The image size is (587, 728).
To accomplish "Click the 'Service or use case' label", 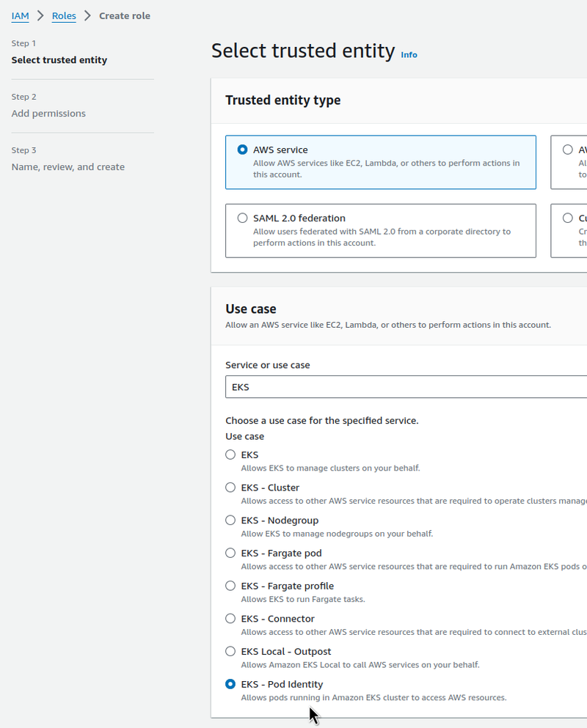I will pyautogui.click(x=268, y=365).
